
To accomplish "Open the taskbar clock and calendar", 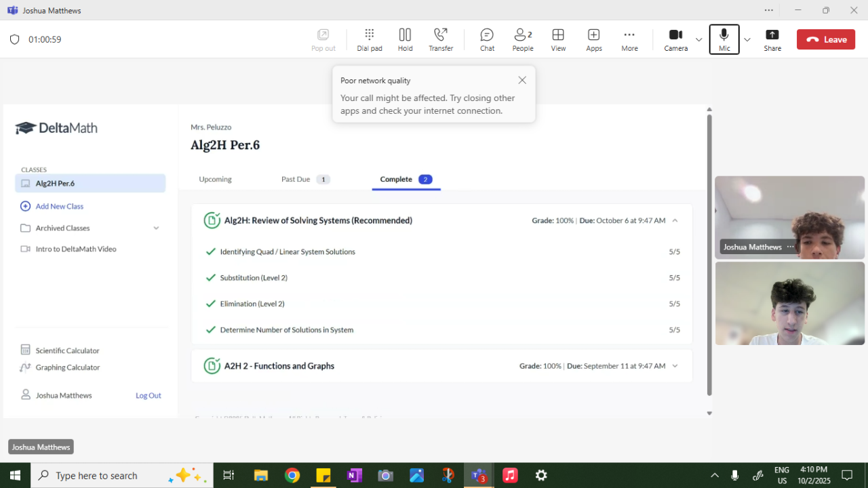I will coord(814,475).
